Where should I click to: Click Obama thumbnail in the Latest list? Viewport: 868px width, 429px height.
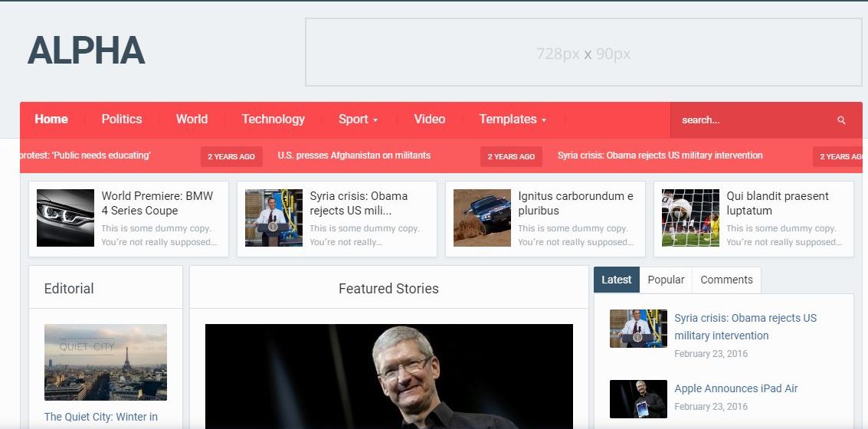click(x=638, y=328)
